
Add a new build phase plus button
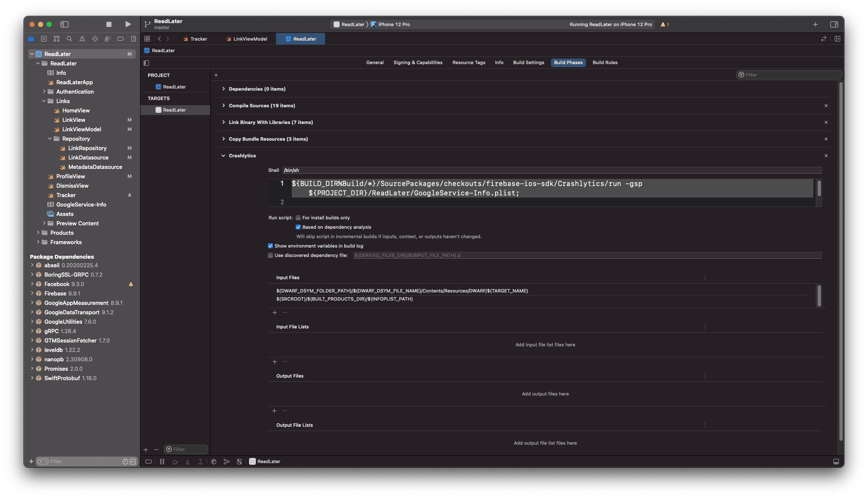click(216, 75)
